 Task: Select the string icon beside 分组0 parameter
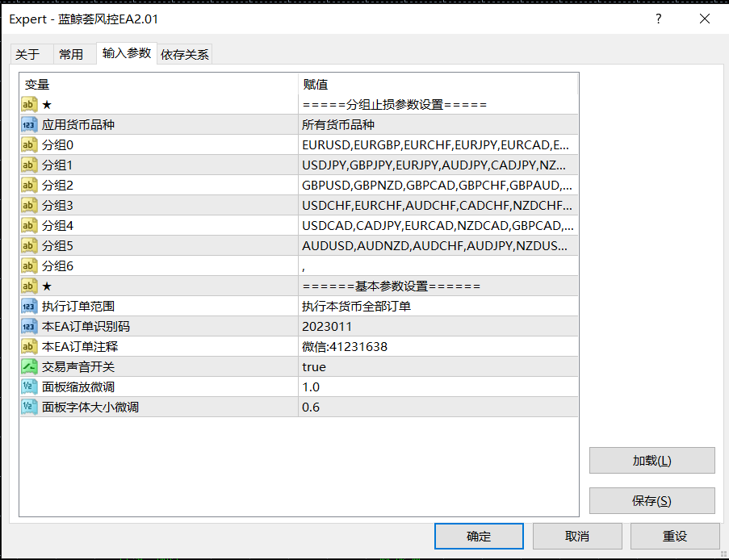point(30,144)
